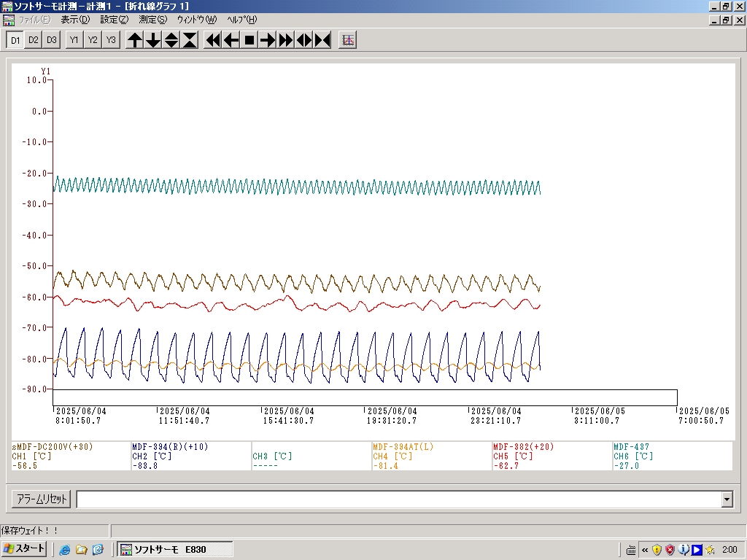Click the 保存ウェイト!! status bar text
This screenshot has width=747, height=560.
[x=29, y=531]
